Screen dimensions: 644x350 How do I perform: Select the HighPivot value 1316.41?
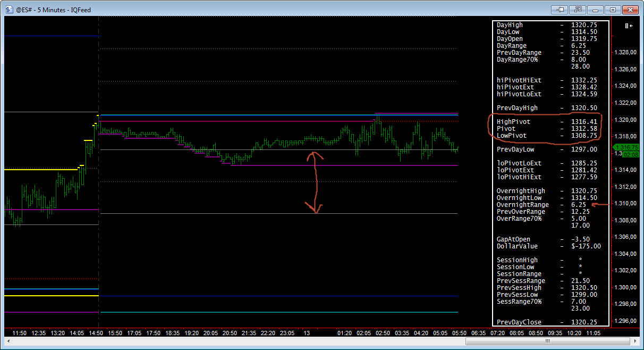pos(584,122)
